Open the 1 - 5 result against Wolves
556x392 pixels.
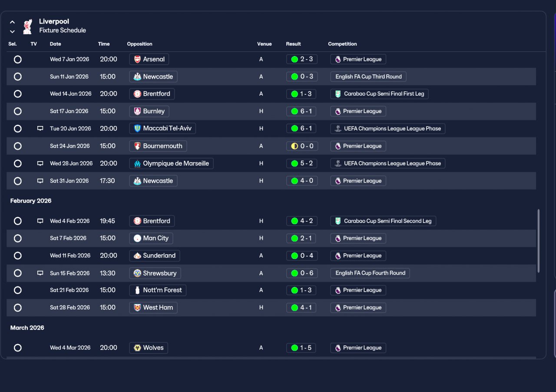pyautogui.click(x=302, y=348)
